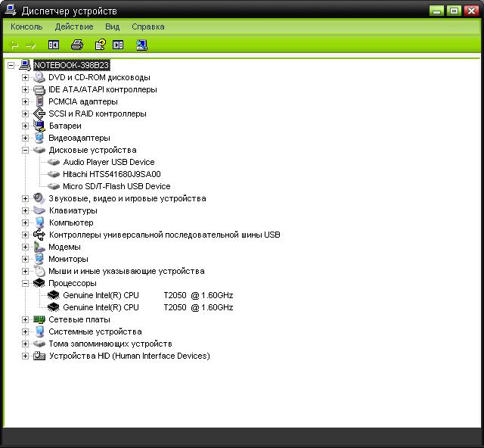Click the Forward arrow in the toolbar
The height and width of the screenshot is (448, 484).
pos(31,45)
